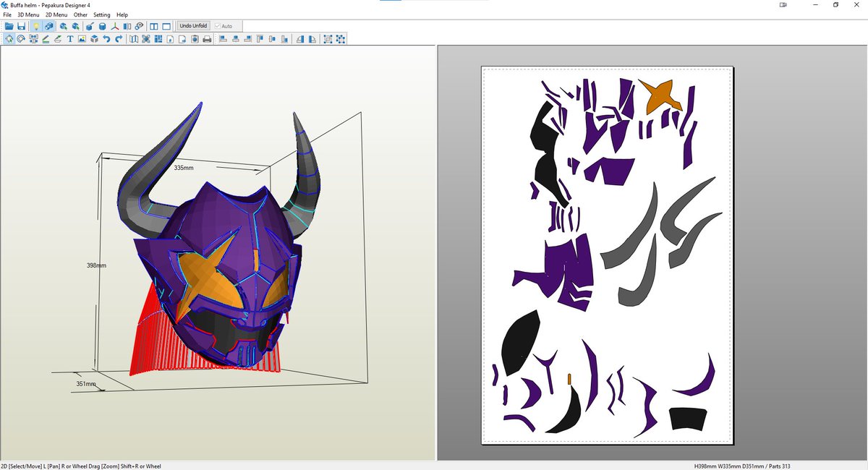Select the Text input T tool
The image size is (868, 470).
(70, 38)
